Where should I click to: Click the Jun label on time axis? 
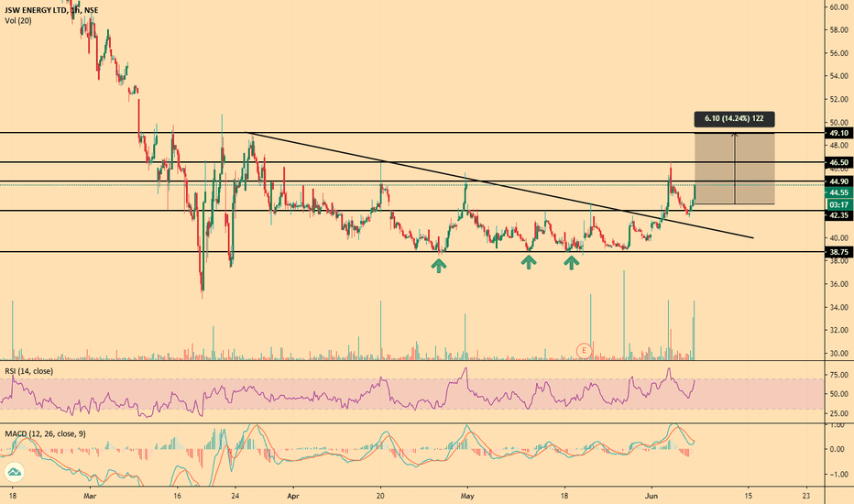coord(651,496)
